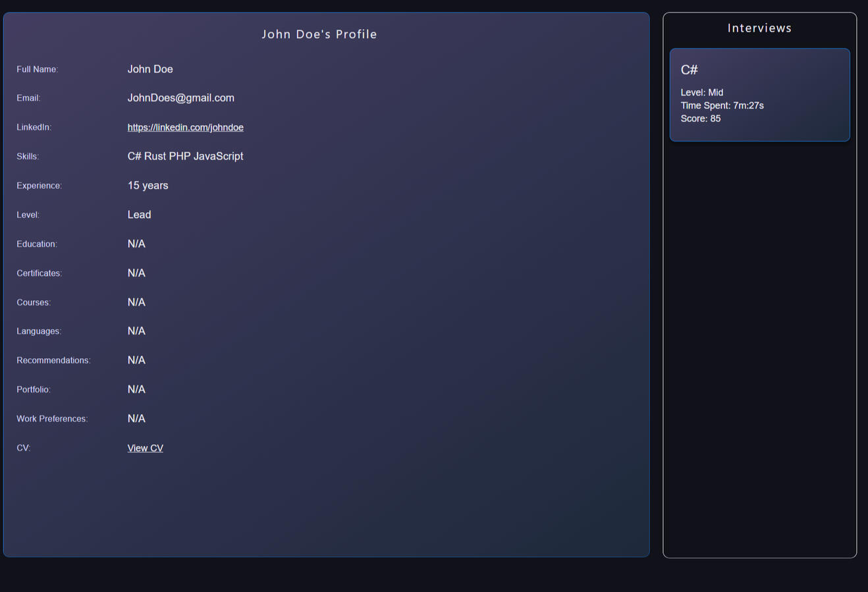Image resolution: width=868 pixels, height=592 pixels.
Task: Open the LinkedIn profile link
Action: click(185, 127)
